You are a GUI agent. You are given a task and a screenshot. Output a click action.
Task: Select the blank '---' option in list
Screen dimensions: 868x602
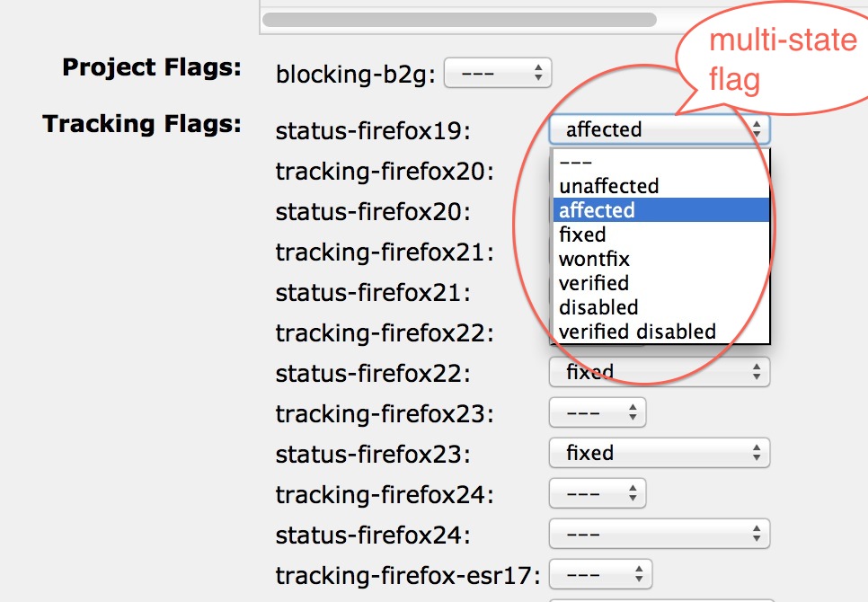661,162
